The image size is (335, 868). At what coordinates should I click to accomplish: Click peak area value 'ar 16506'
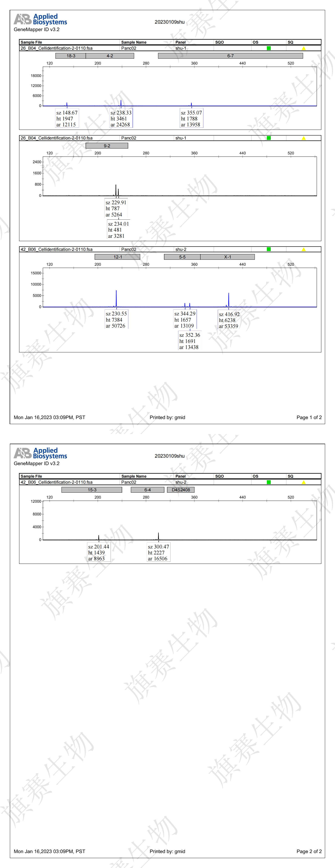click(x=158, y=559)
